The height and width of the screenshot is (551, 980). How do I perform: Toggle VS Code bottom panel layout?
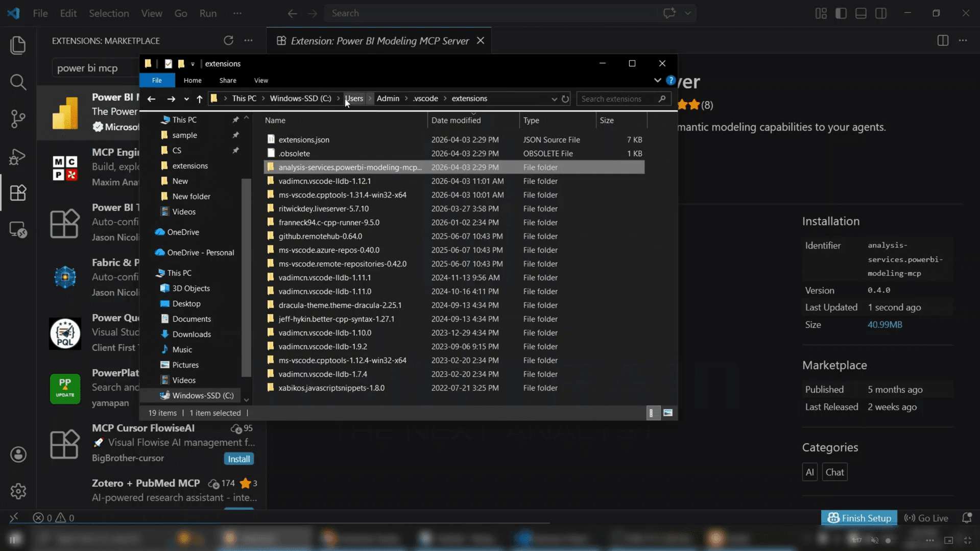pyautogui.click(x=861, y=13)
